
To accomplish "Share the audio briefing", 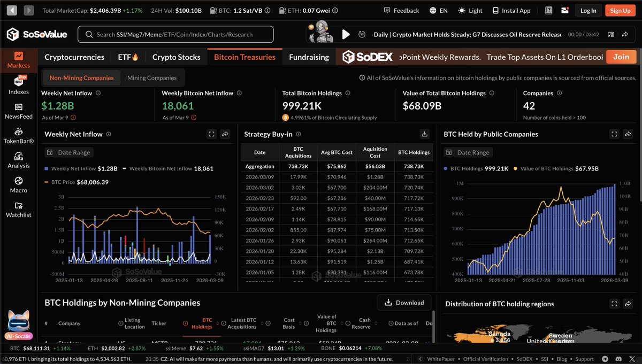I will tap(625, 34).
